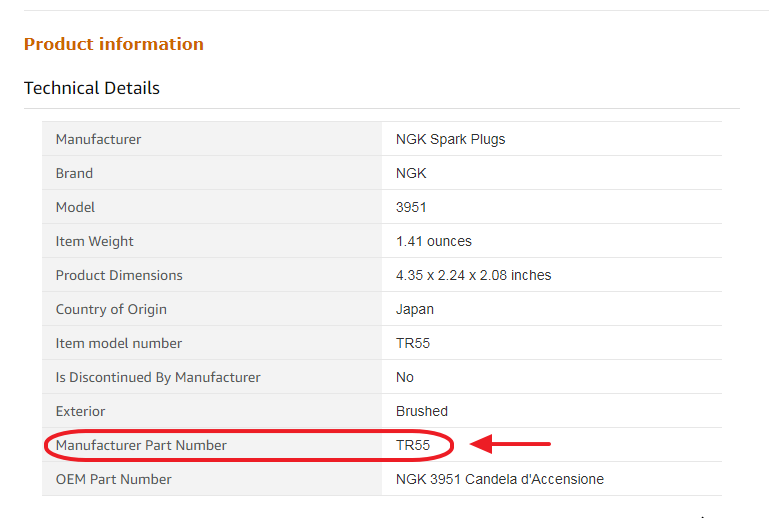Click the 'OEM Part Number' label
Screen dimensions: 769x518
tap(114, 479)
